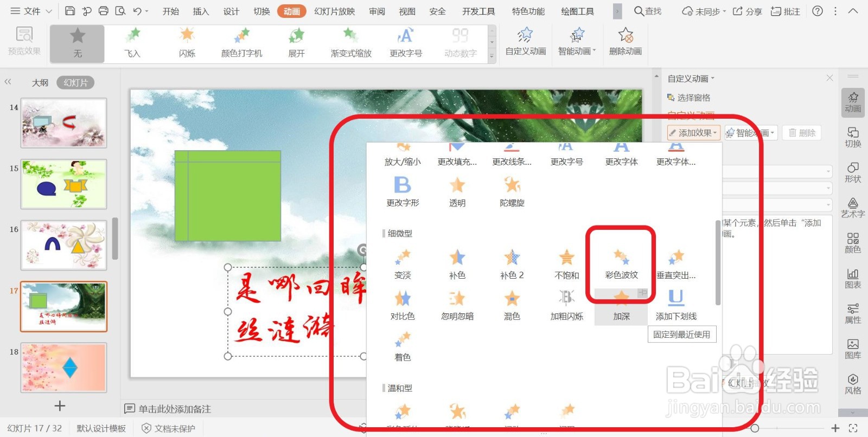Screen dimensions: 868x437
Task: Select the 闪烁 flash animation
Action: pyautogui.click(x=187, y=43)
